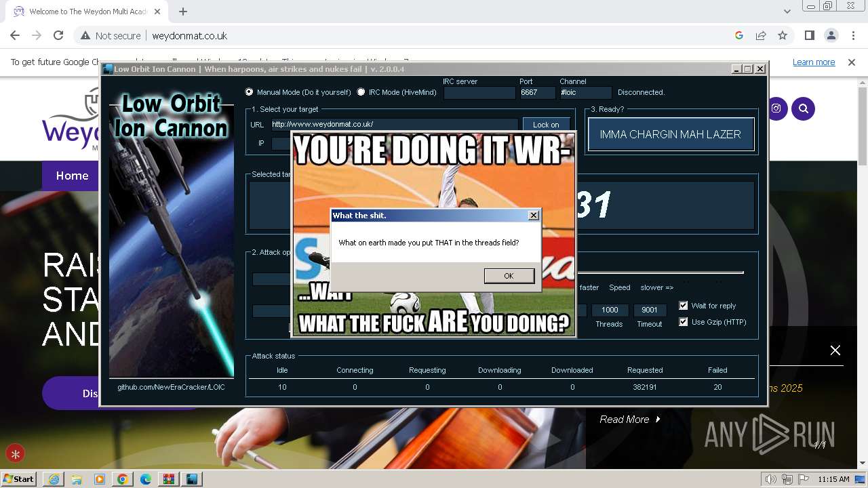This screenshot has width=868, height=488.
Task: Click the github.com/NewEraCracker/LOIC text
Action: point(171,387)
